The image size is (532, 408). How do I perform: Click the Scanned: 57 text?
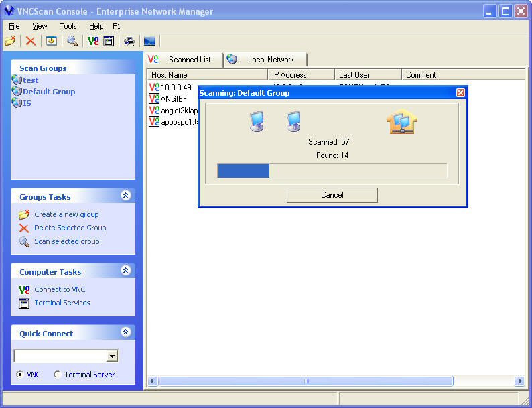pyautogui.click(x=329, y=142)
